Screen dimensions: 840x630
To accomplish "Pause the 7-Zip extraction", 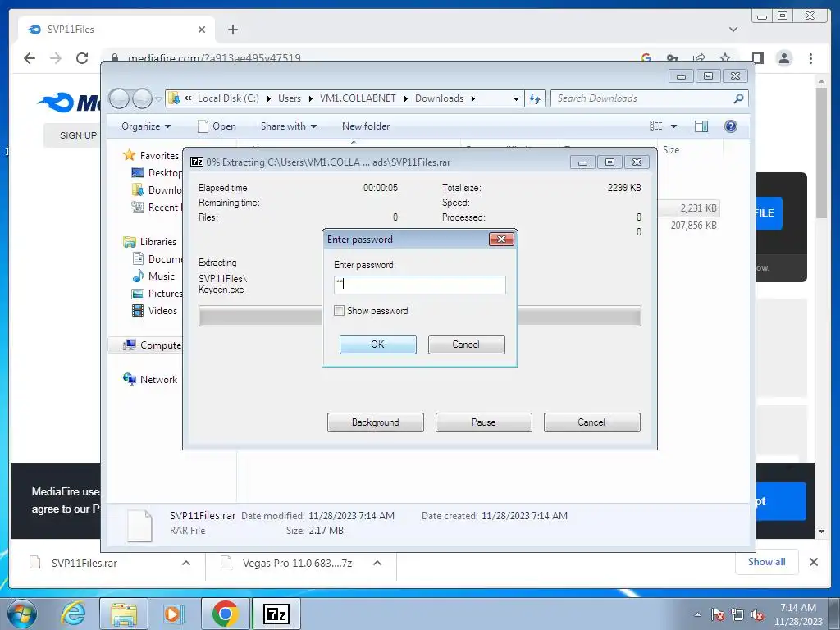I will point(484,422).
